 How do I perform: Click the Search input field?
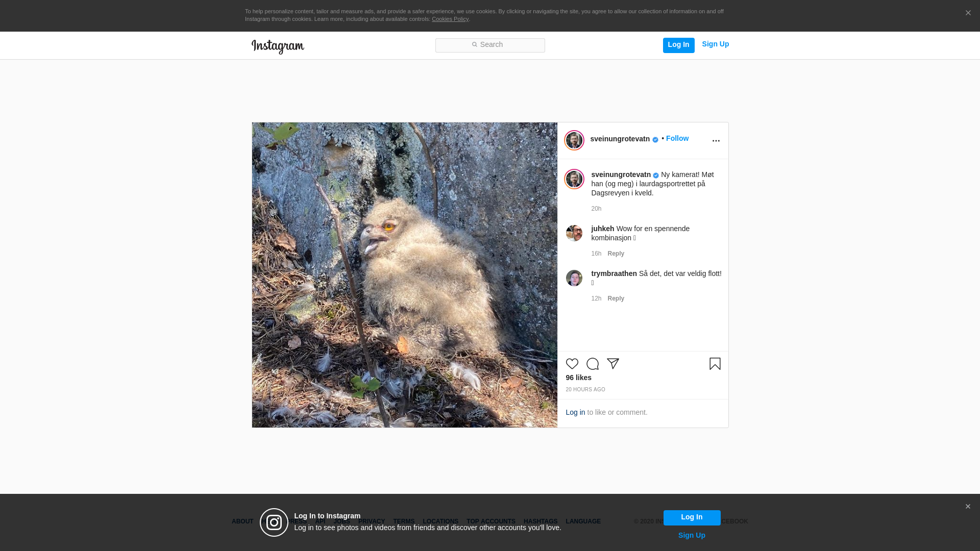pyautogui.click(x=490, y=45)
